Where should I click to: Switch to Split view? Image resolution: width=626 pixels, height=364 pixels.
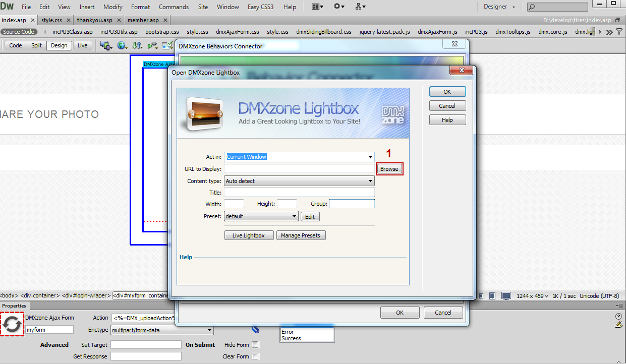click(x=36, y=45)
